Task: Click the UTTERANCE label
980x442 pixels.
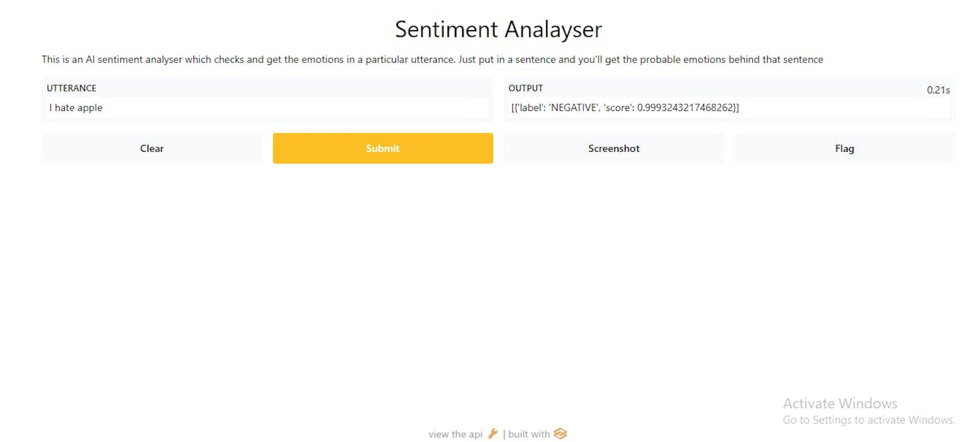Action: point(71,88)
